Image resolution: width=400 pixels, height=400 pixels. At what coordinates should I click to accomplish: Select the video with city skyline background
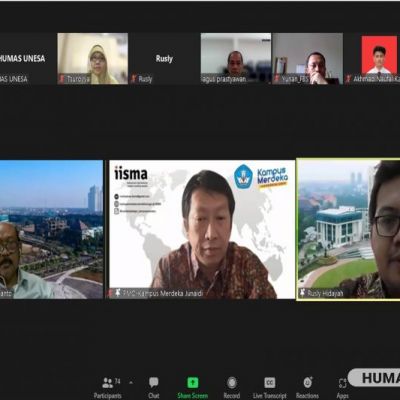point(51,230)
